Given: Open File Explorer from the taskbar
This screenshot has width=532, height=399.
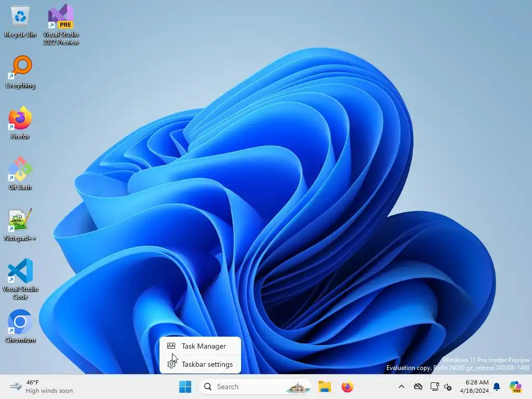Looking at the screenshot, I should point(324,387).
